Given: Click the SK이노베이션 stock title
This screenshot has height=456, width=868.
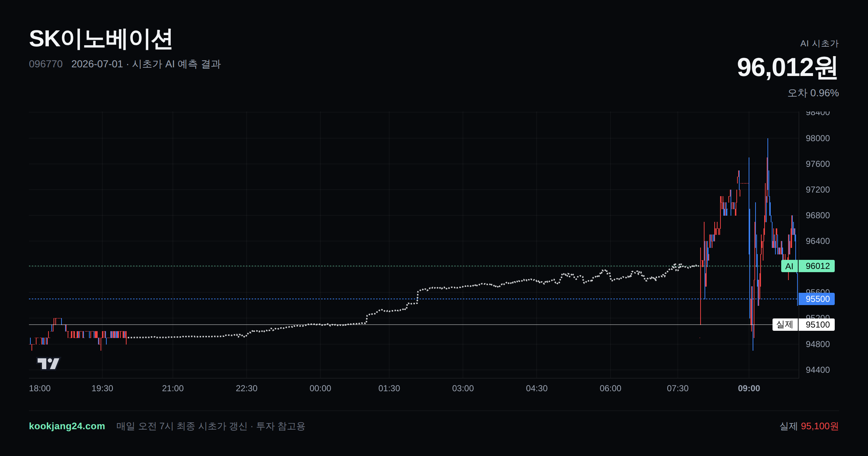Looking at the screenshot, I should (101, 39).
